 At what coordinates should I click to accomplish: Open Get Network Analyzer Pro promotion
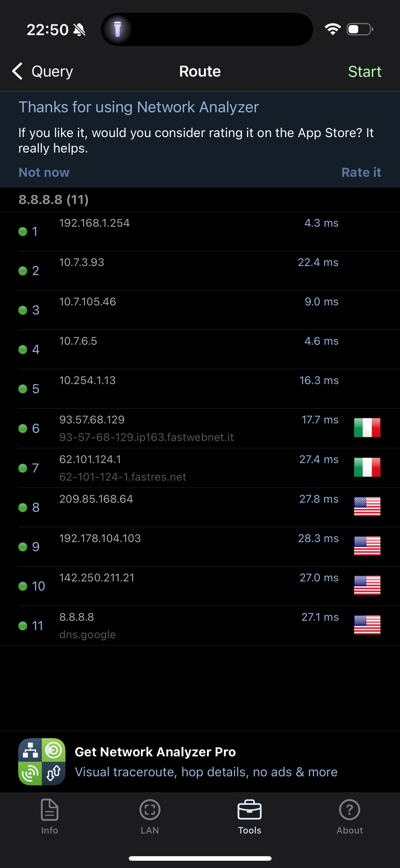(206, 761)
